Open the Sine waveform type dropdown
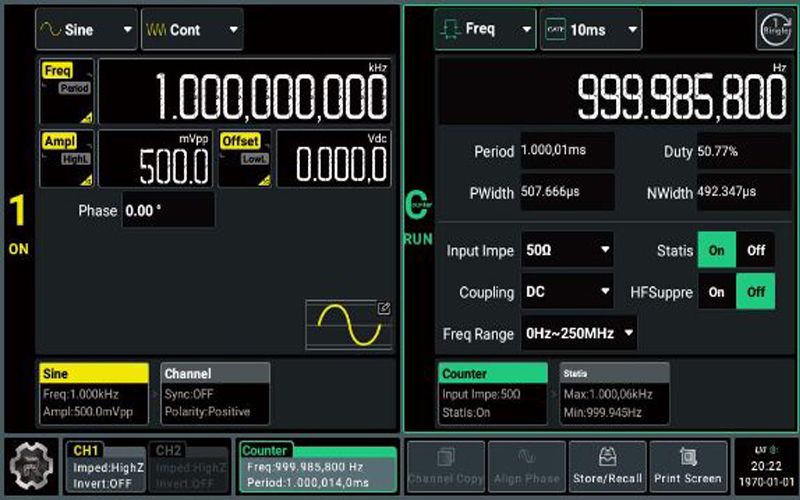800x500 pixels. pyautogui.click(x=85, y=30)
